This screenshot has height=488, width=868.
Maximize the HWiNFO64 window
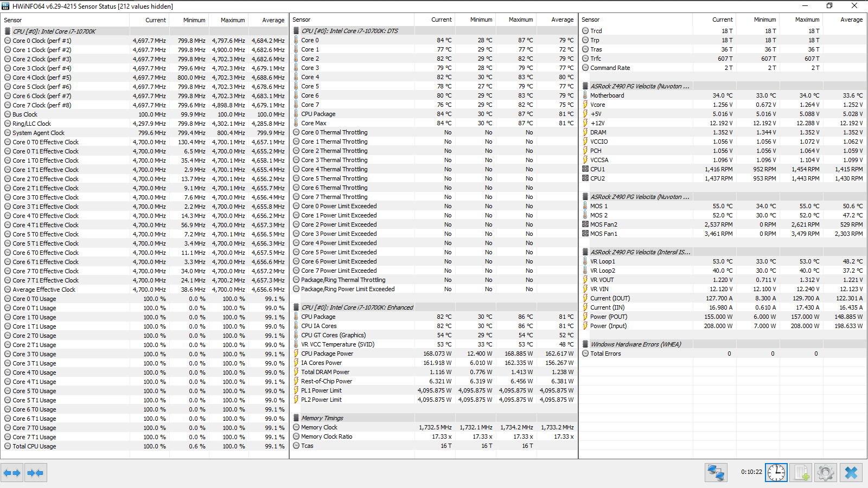[829, 6]
